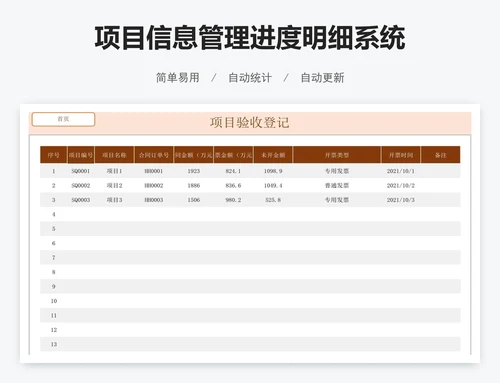This screenshot has width=500, height=383.
Task: Select project number cell SQ0002
Action: coord(81,185)
